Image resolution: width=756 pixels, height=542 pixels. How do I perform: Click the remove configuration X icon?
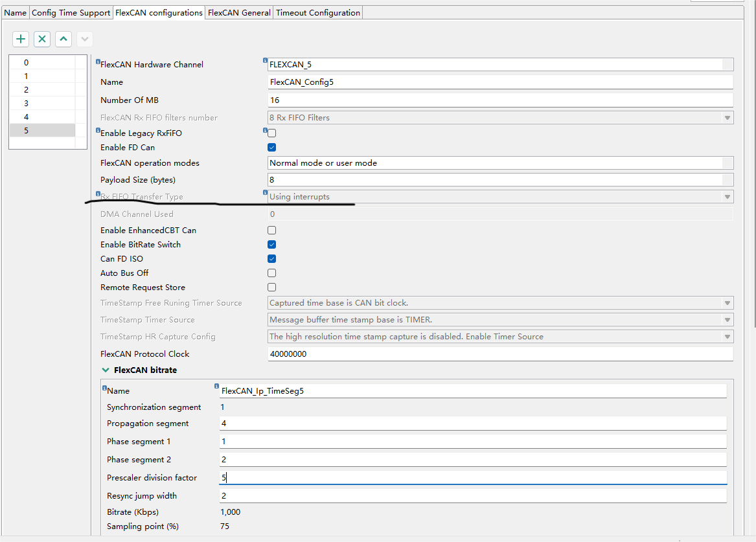(x=42, y=39)
